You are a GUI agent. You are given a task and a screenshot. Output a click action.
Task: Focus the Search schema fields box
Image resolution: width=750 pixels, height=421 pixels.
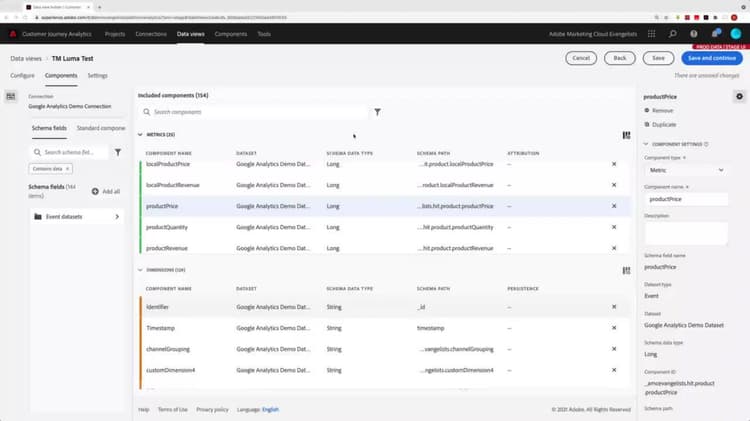point(69,152)
